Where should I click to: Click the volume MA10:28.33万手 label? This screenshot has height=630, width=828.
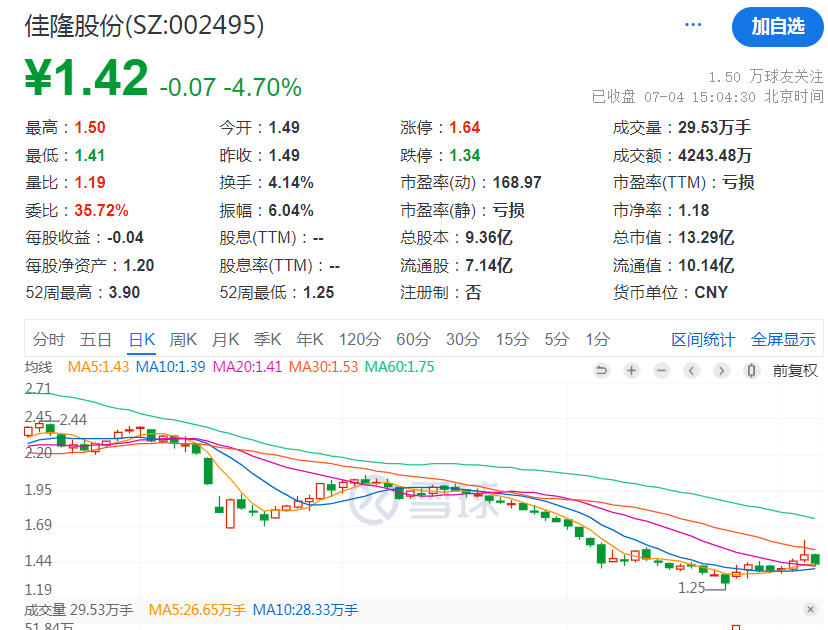click(x=305, y=610)
